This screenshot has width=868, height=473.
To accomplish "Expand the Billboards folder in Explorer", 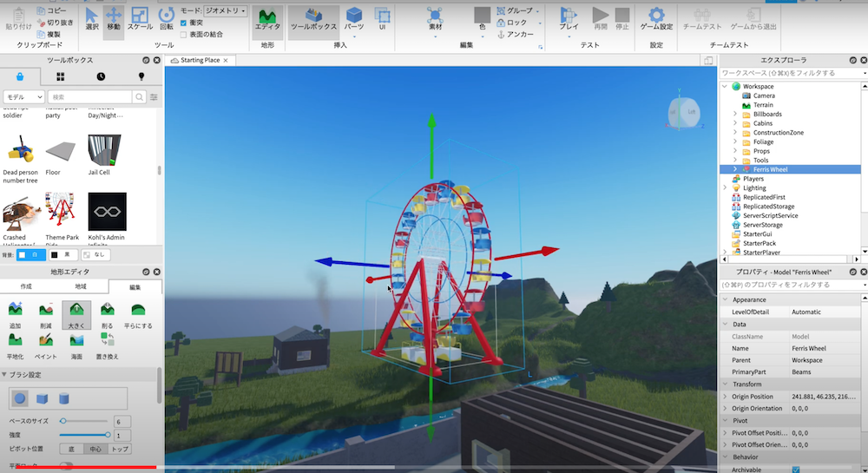I will [735, 114].
